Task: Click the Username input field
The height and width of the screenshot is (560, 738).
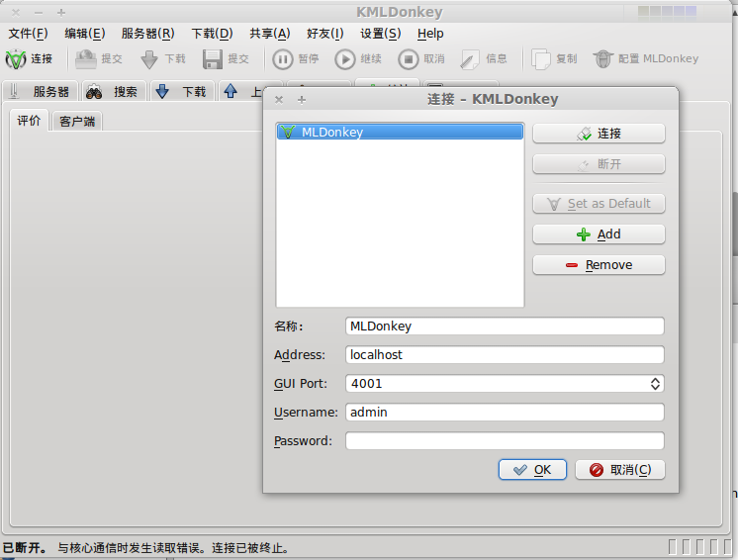Action: [x=505, y=413]
